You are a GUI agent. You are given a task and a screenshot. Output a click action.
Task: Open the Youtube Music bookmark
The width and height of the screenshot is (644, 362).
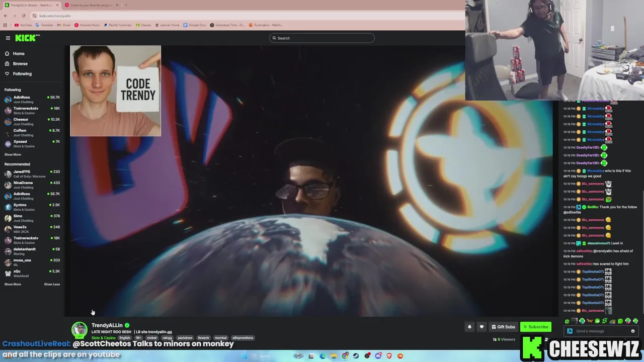[x=87, y=25]
